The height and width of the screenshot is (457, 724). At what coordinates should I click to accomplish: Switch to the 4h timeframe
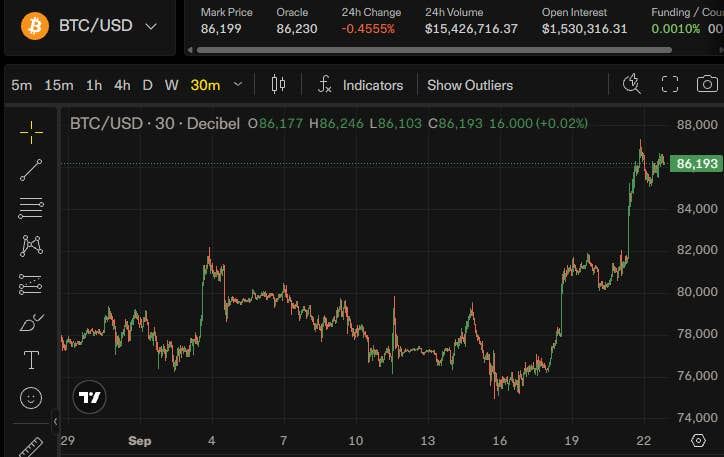tap(122, 85)
